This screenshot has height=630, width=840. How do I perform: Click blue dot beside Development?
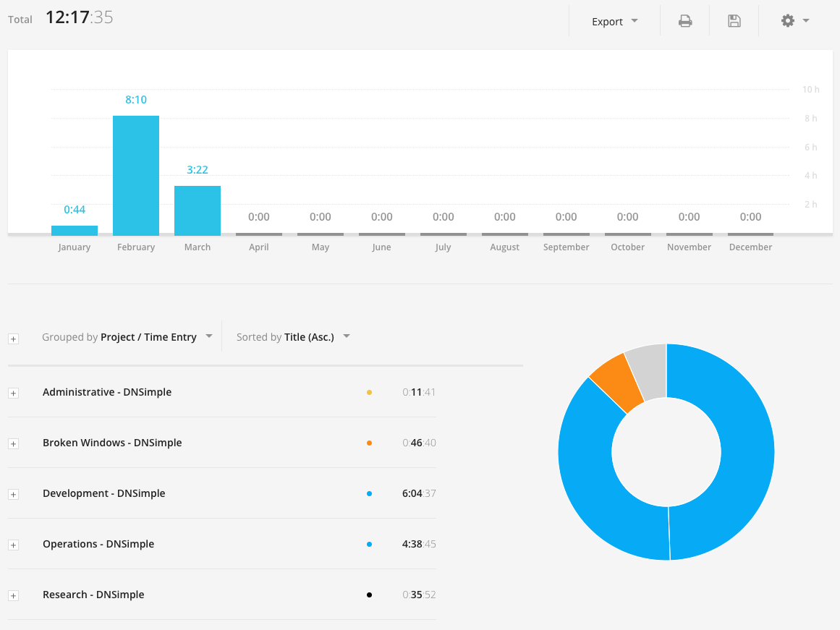click(369, 494)
